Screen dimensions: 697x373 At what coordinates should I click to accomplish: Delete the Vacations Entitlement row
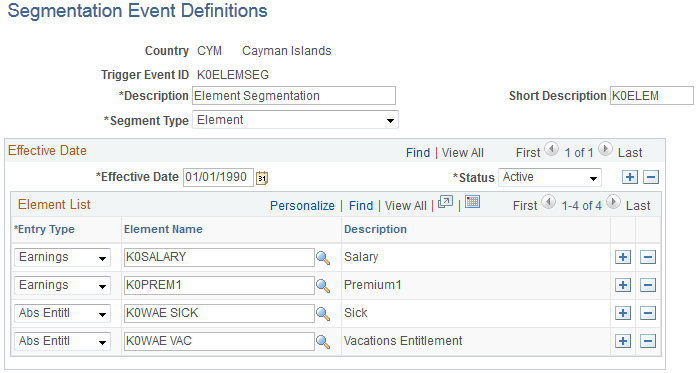click(648, 341)
